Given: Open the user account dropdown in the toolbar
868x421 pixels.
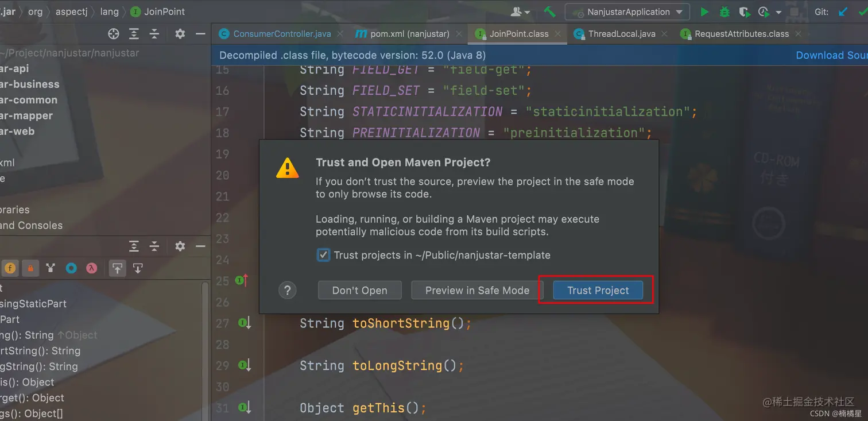Looking at the screenshot, I should 521,11.
